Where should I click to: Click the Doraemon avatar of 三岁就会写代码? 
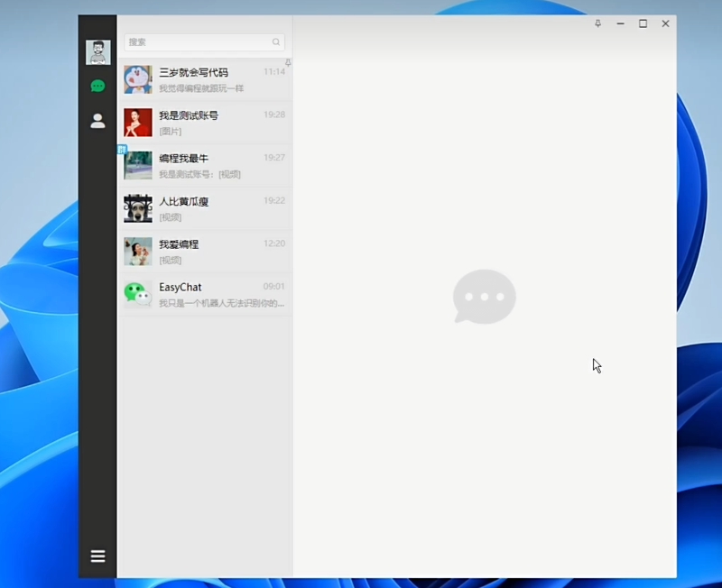click(x=137, y=79)
